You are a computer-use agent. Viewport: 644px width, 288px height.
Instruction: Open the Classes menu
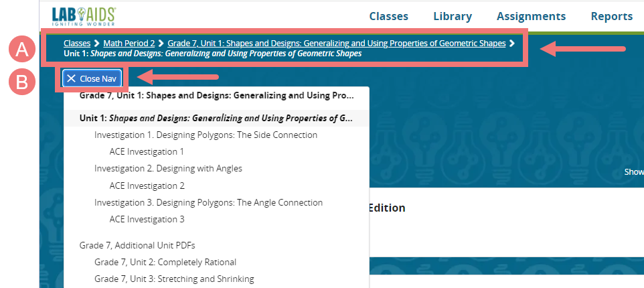coord(388,17)
